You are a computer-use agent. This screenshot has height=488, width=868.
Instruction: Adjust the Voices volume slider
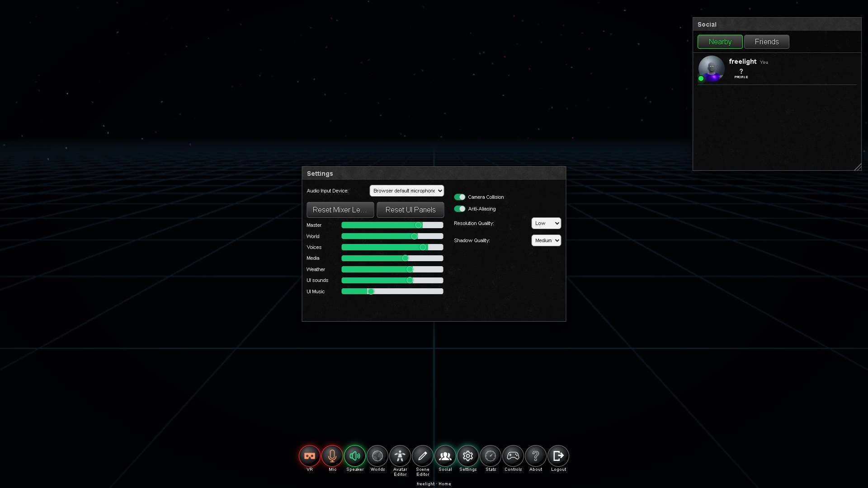click(392, 247)
